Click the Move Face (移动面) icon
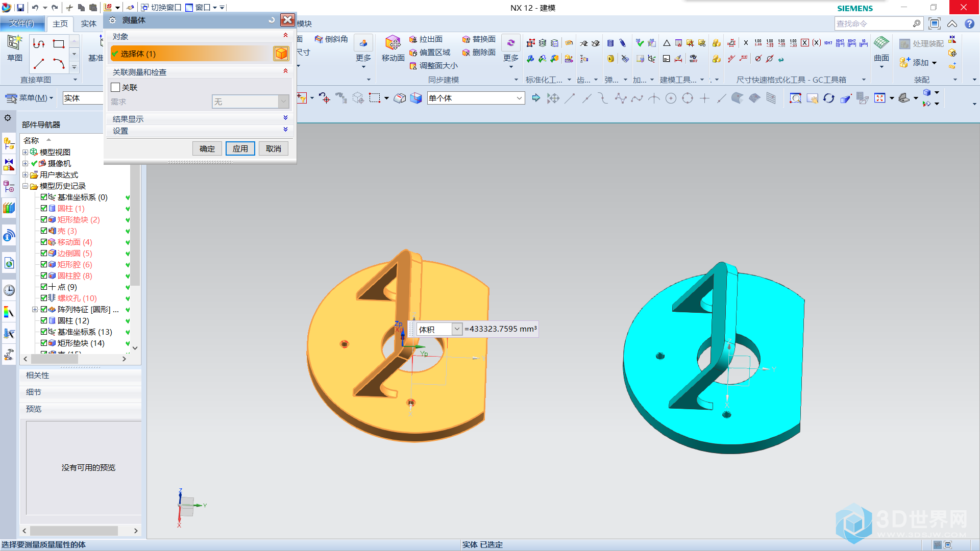The width and height of the screenshot is (980, 551). (393, 43)
